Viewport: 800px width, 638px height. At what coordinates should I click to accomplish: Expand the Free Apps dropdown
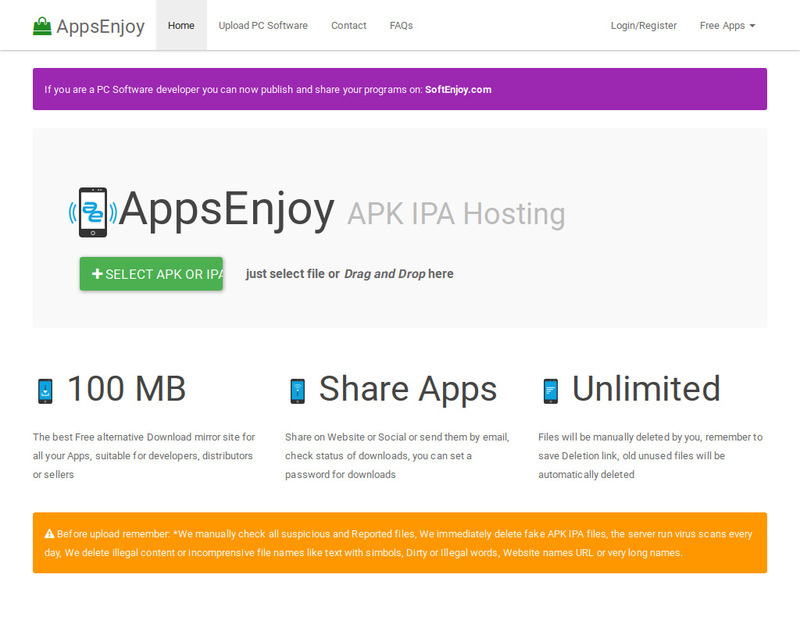[727, 26]
